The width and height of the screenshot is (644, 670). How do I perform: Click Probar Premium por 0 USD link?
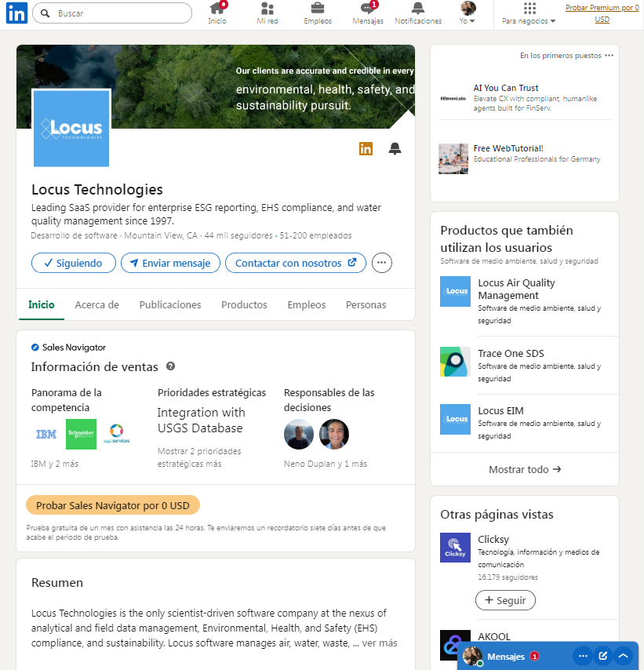coord(602,13)
